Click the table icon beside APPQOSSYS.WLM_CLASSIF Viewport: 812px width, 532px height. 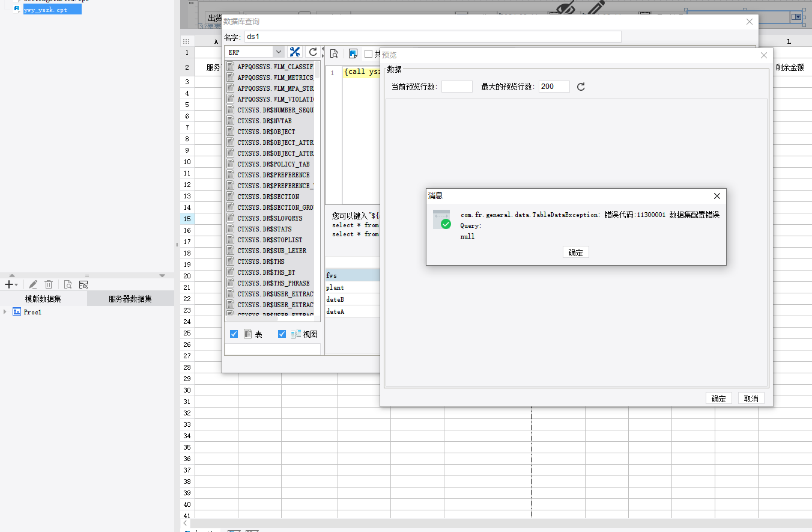click(x=231, y=66)
